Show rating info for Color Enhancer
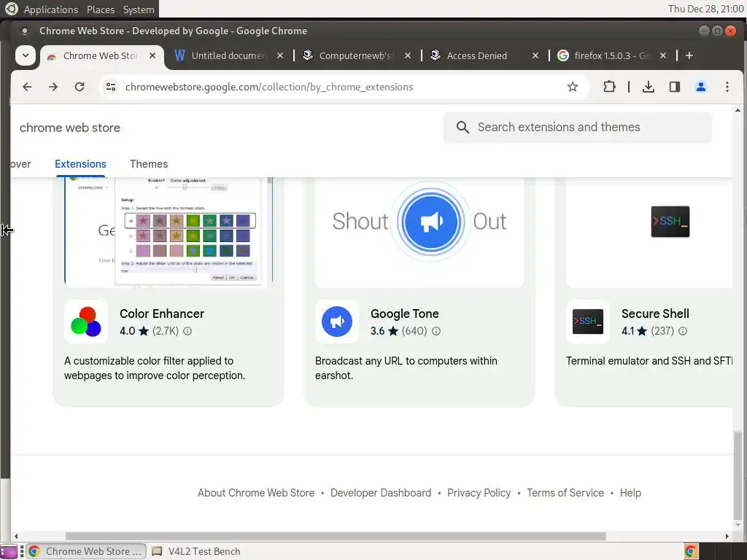The height and width of the screenshot is (560, 747). [187, 331]
